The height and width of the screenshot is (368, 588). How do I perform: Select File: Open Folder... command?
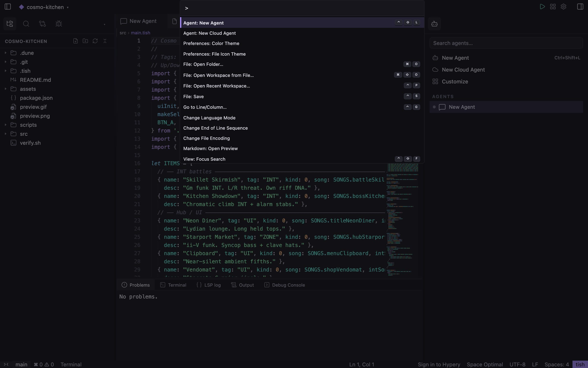tap(302, 64)
